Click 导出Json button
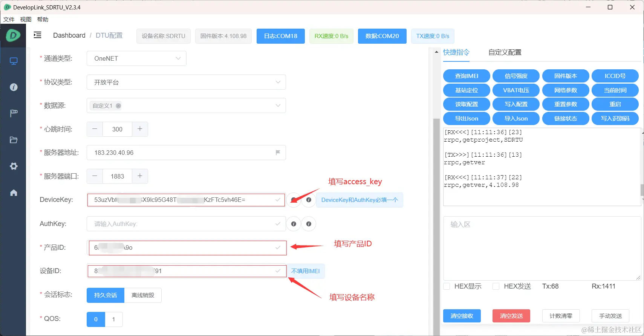 (467, 119)
